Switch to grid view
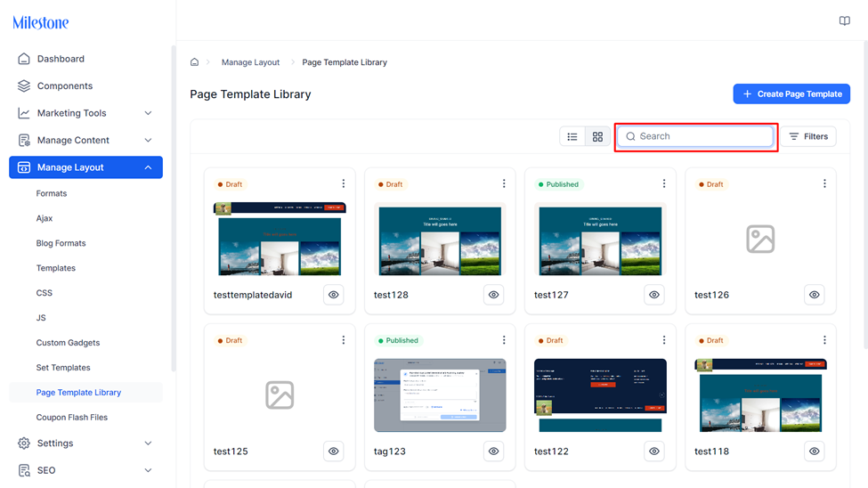 (x=598, y=136)
